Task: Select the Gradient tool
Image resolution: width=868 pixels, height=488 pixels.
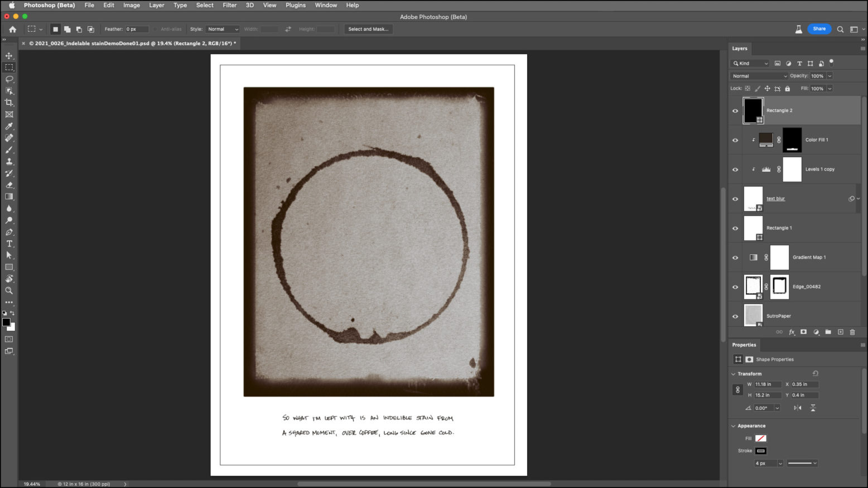Action: click(9, 197)
